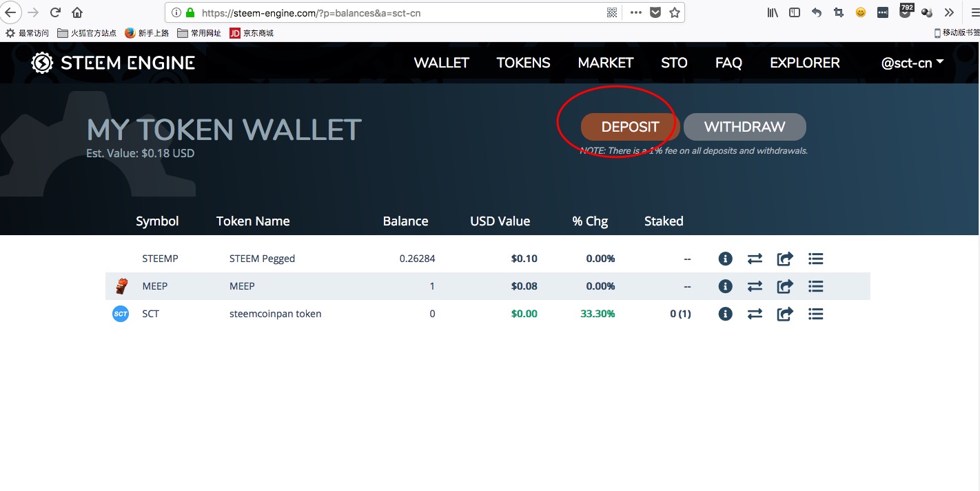Image resolution: width=980 pixels, height=491 pixels.
Task: Open the 移动版书签 mobile bookmarks
Action: click(x=957, y=32)
